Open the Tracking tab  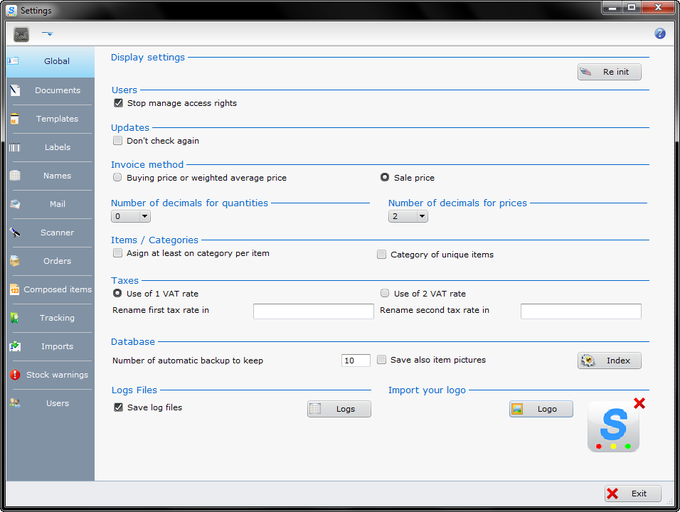click(x=51, y=318)
